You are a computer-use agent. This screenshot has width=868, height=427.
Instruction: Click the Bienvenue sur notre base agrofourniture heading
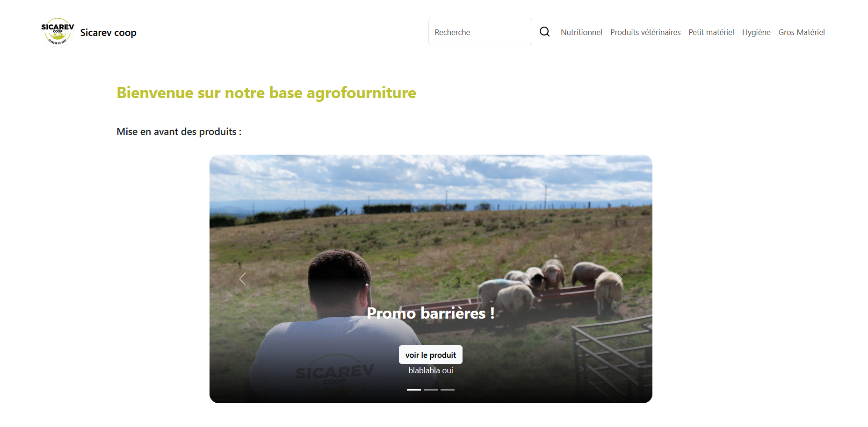[266, 93]
